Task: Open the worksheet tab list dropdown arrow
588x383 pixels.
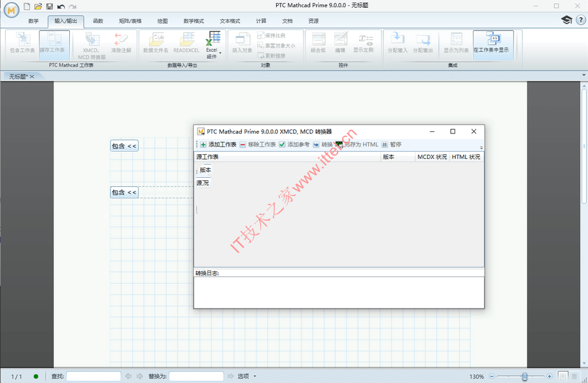Action: [x=584, y=75]
